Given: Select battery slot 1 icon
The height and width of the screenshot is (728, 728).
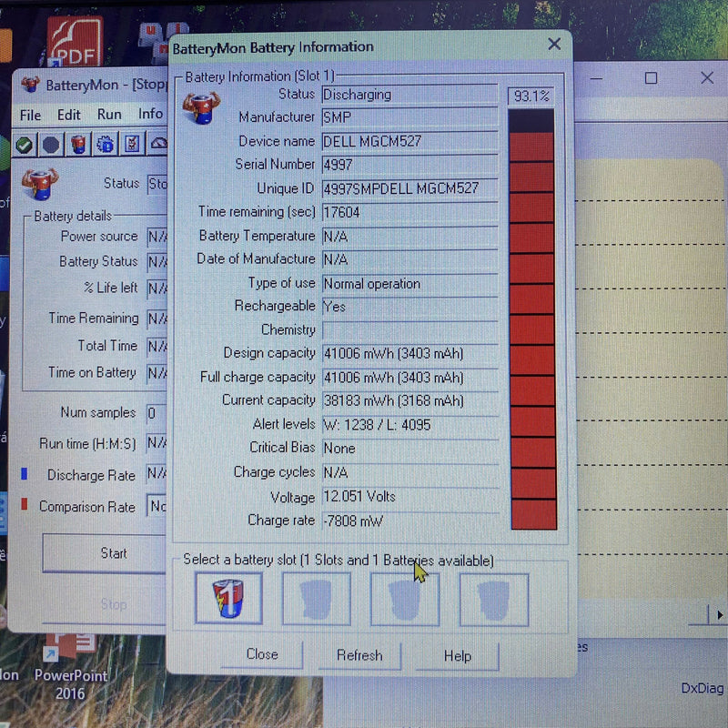Looking at the screenshot, I should pyautogui.click(x=228, y=599).
